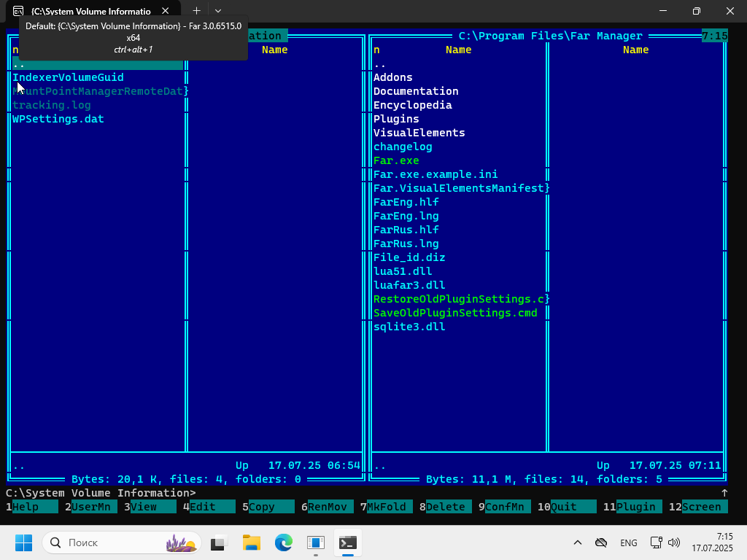Open a new terminal tab with plus button
747x560 pixels.
[x=196, y=11]
